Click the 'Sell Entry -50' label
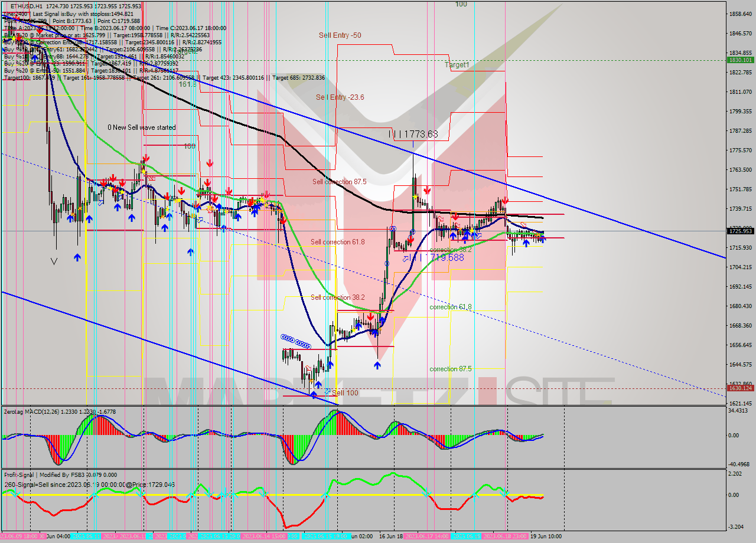 click(x=340, y=35)
